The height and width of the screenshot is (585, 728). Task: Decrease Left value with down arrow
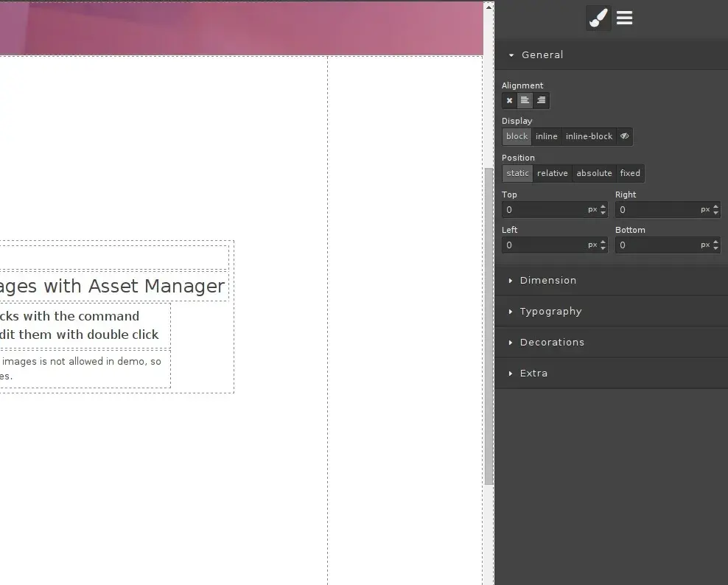(x=603, y=248)
